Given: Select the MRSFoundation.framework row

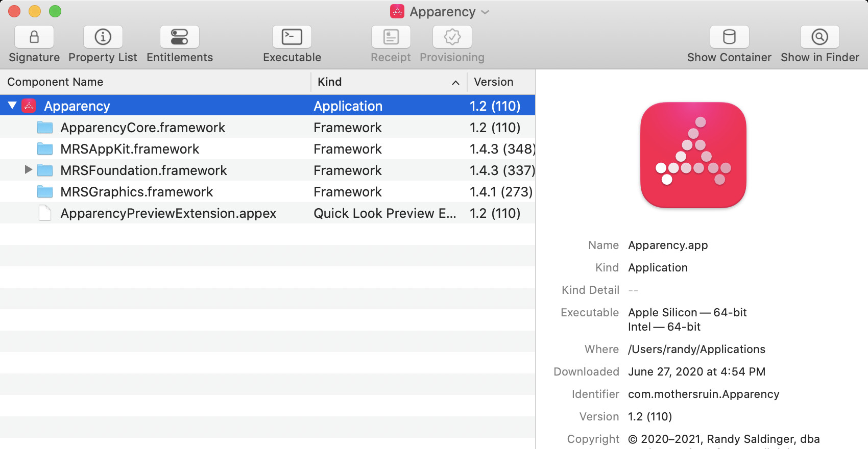Looking at the screenshot, I should pyautogui.click(x=268, y=170).
